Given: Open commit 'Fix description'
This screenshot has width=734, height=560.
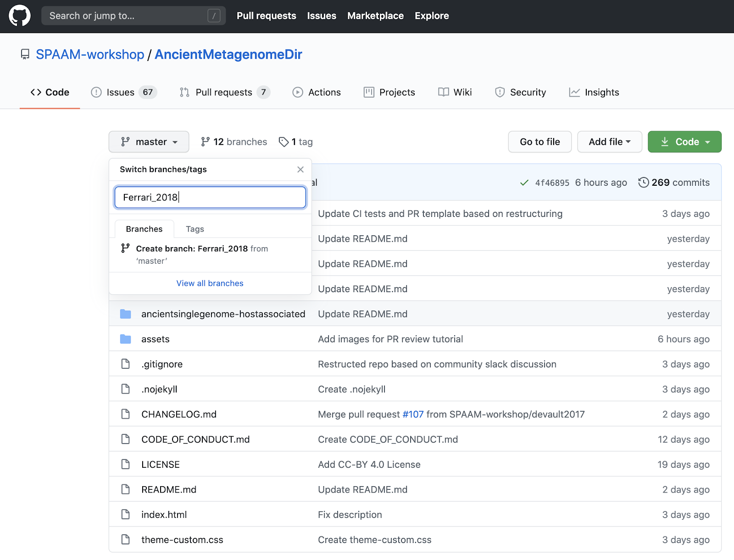Looking at the screenshot, I should tap(350, 515).
